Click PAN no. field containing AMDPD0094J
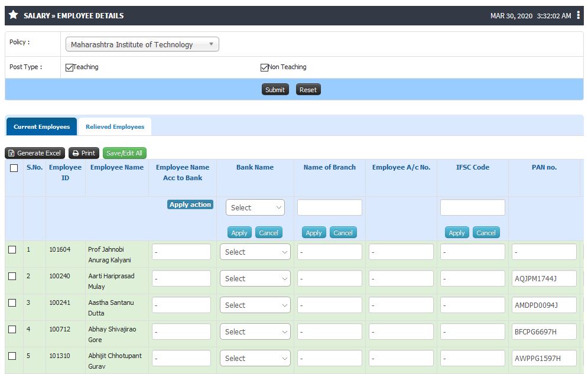This screenshot has height=374, width=588. pos(544,305)
